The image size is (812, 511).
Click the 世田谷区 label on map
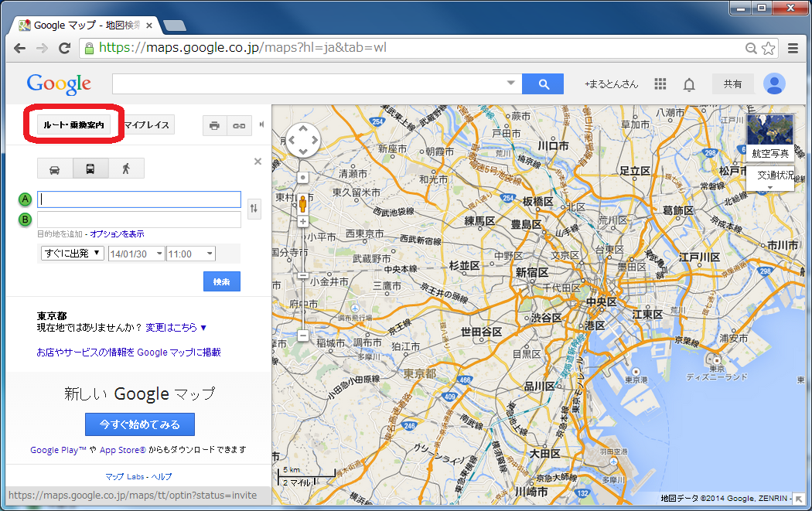[x=481, y=332]
